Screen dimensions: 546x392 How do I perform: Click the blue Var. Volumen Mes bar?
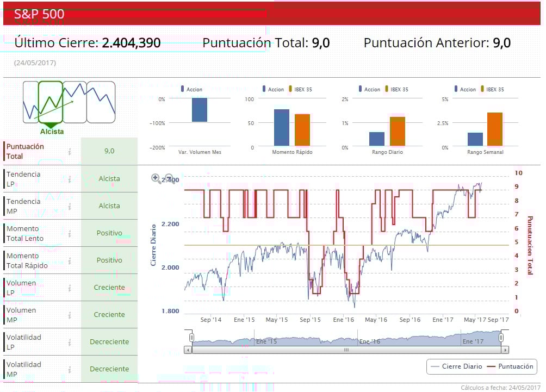[200, 110]
